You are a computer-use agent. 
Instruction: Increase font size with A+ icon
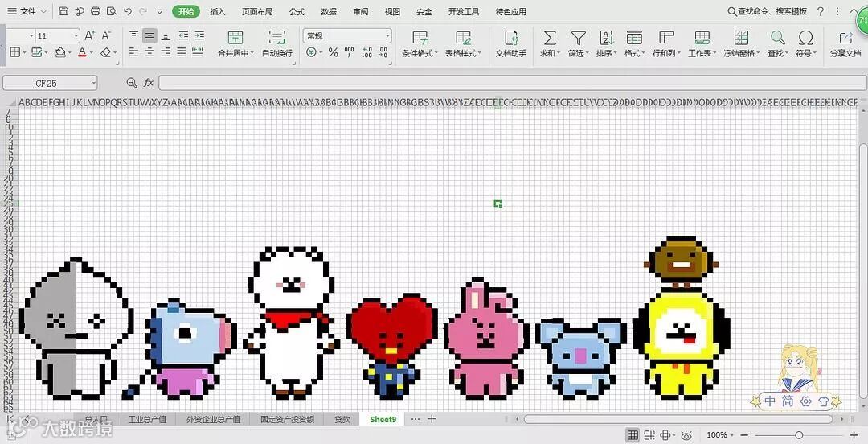click(x=90, y=36)
